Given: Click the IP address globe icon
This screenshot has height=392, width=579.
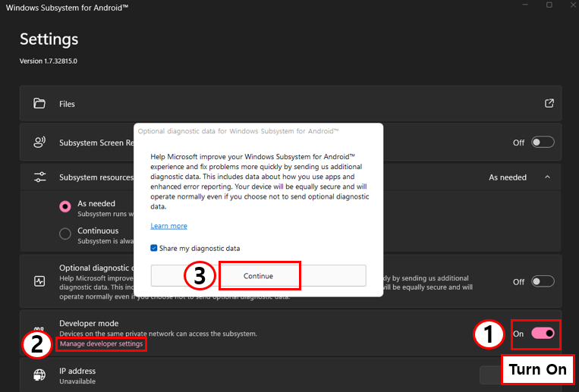Looking at the screenshot, I should coord(39,375).
